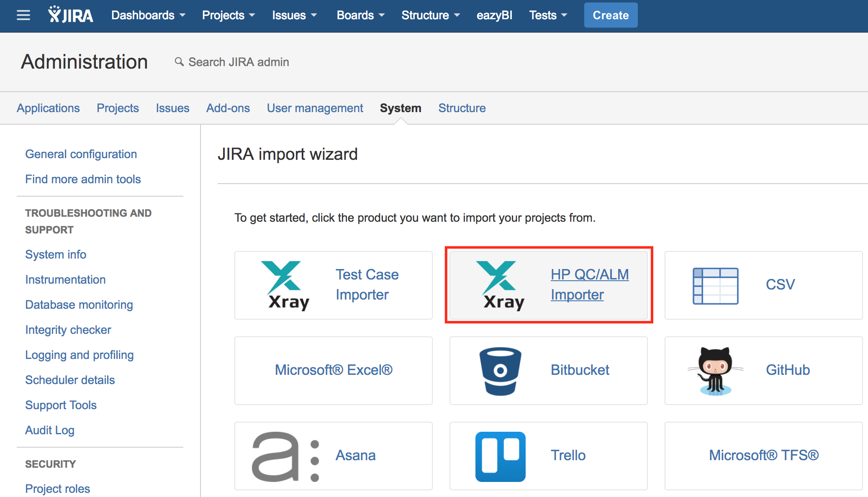Select the Test Case Importer link
The image size is (868, 497).
click(x=367, y=284)
